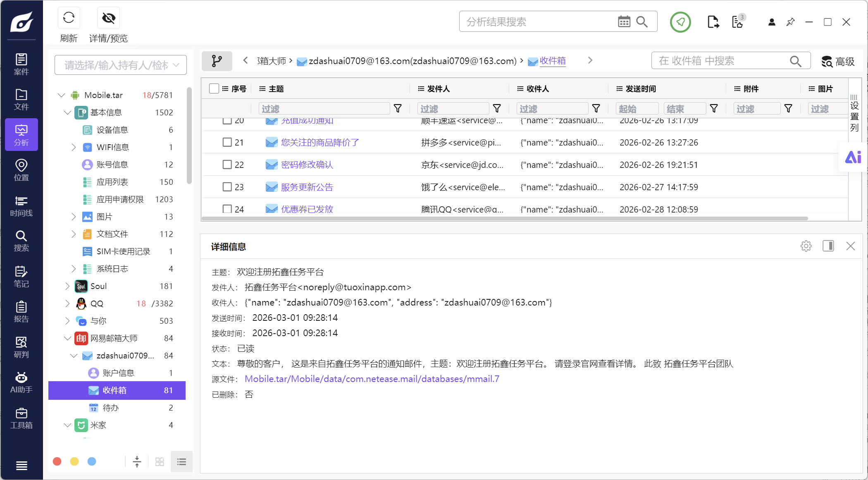Toggle detail panel side layout icon
Image resolution: width=868 pixels, height=480 pixels.
828,246
